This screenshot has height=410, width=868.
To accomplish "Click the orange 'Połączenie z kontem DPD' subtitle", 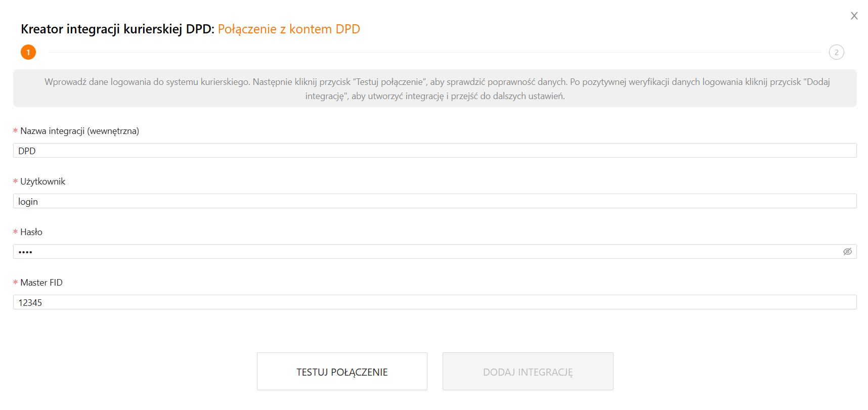I will (289, 29).
